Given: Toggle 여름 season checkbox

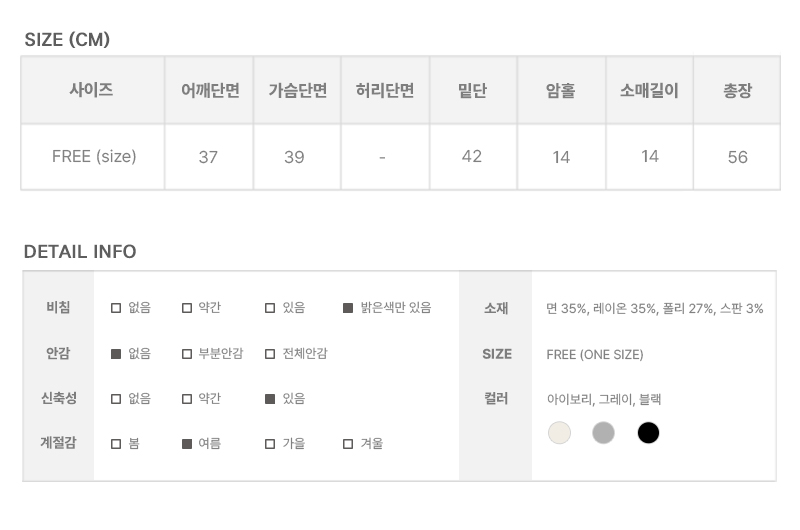Looking at the screenshot, I should pos(187,444).
